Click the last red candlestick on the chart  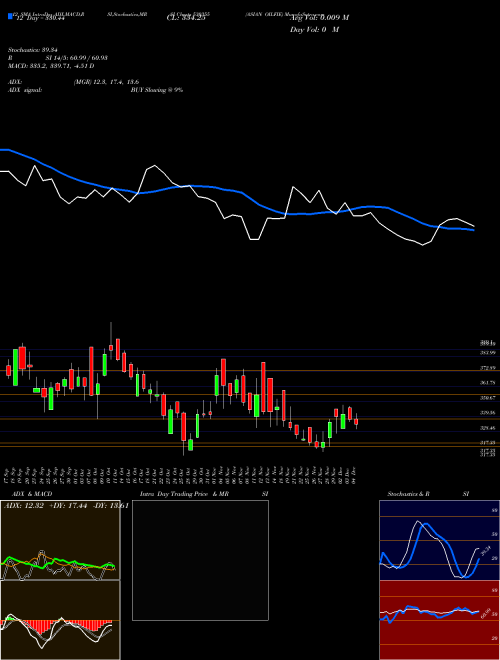pyautogui.click(x=356, y=421)
